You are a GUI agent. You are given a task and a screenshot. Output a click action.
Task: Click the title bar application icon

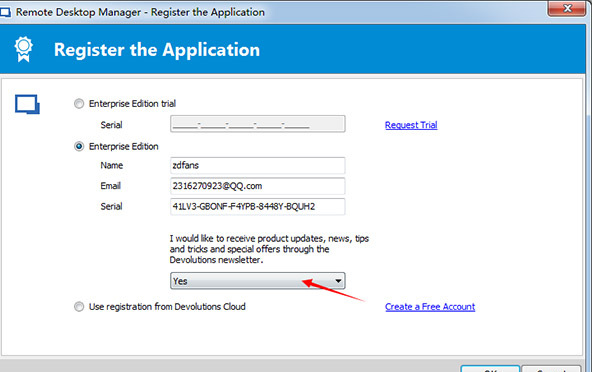pos(5,12)
